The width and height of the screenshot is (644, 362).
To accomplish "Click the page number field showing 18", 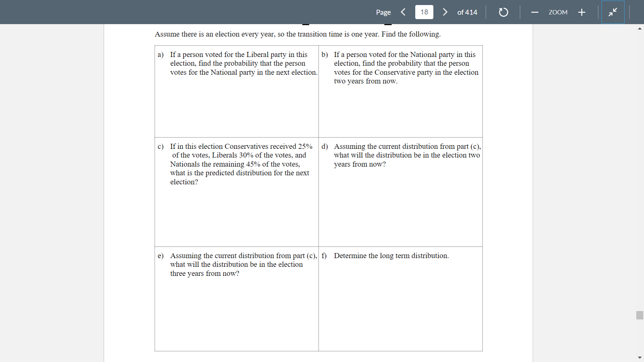I will (424, 12).
